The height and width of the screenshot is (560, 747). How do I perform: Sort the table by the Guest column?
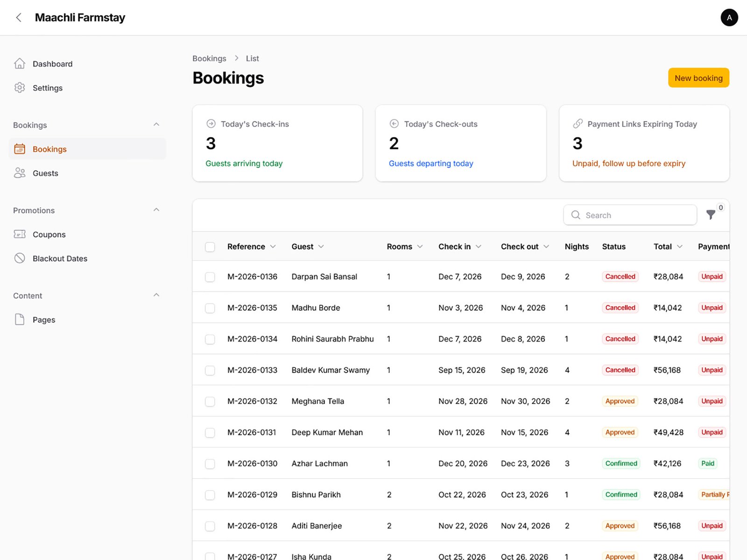[308, 246]
